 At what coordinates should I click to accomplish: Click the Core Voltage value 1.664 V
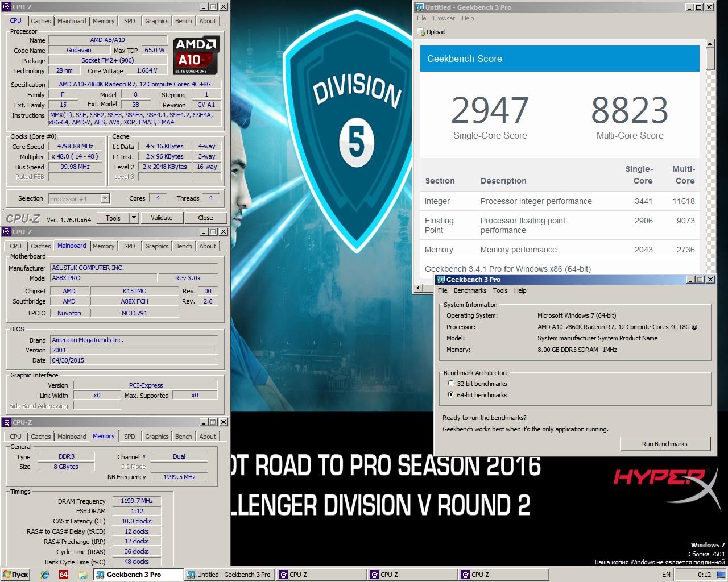point(147,70)
